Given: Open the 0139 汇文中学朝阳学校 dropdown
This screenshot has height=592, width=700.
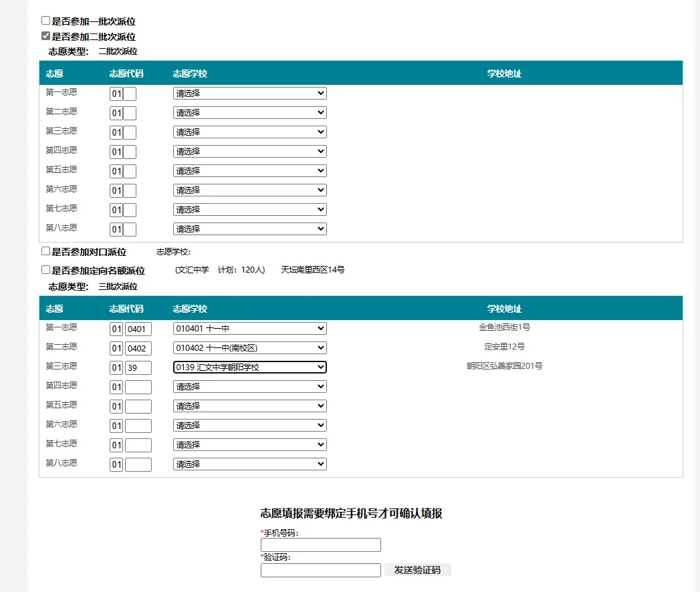Looking at the screenshot, I should pyautogui.click(x=249, y=367).
